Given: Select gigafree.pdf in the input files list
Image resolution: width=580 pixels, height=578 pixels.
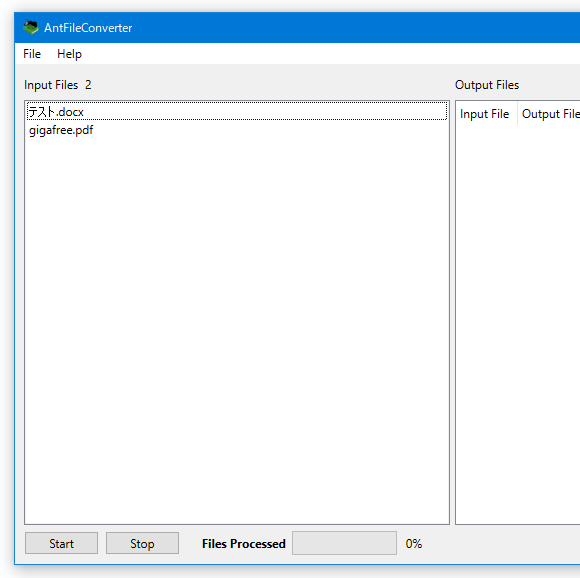Looking at the screenshot, I should 237,130.
